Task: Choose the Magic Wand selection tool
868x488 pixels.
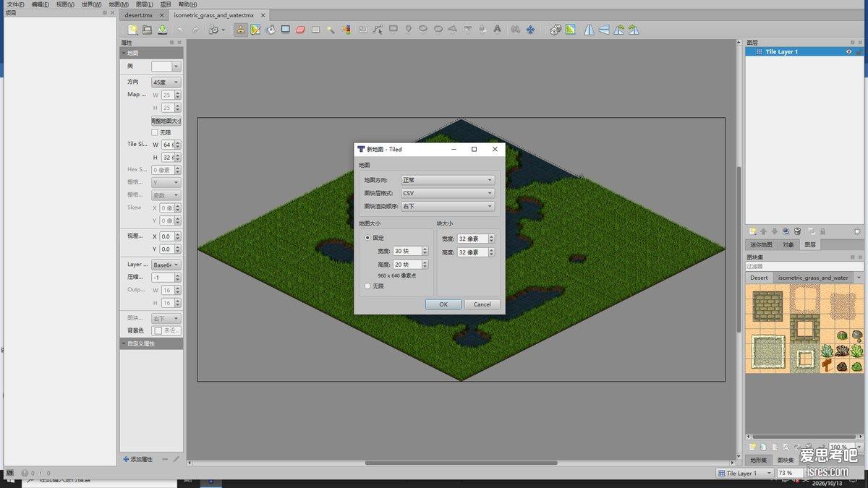Action: (331, 30)
